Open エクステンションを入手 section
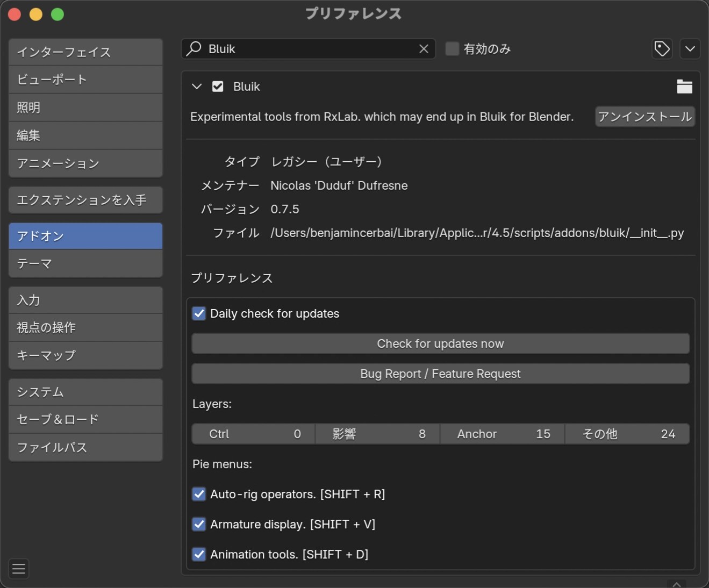709x588 pixels. pyautogui.click(x=85, y=200)
